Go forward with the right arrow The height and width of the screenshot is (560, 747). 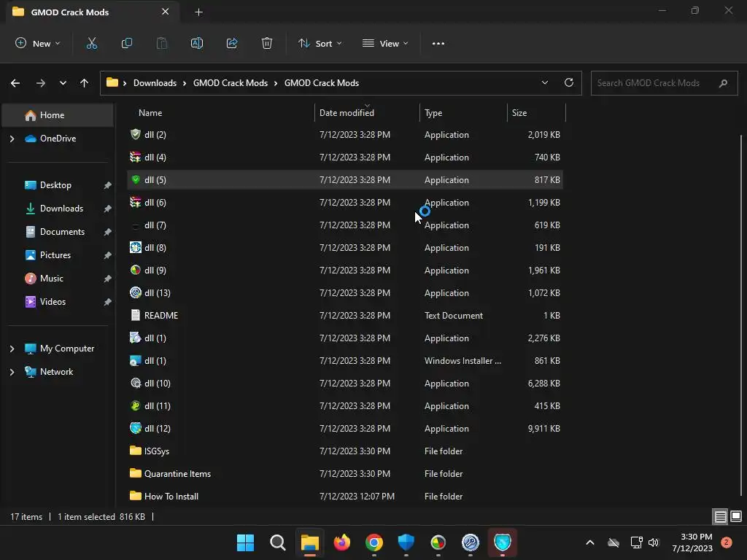click(41, 83)
